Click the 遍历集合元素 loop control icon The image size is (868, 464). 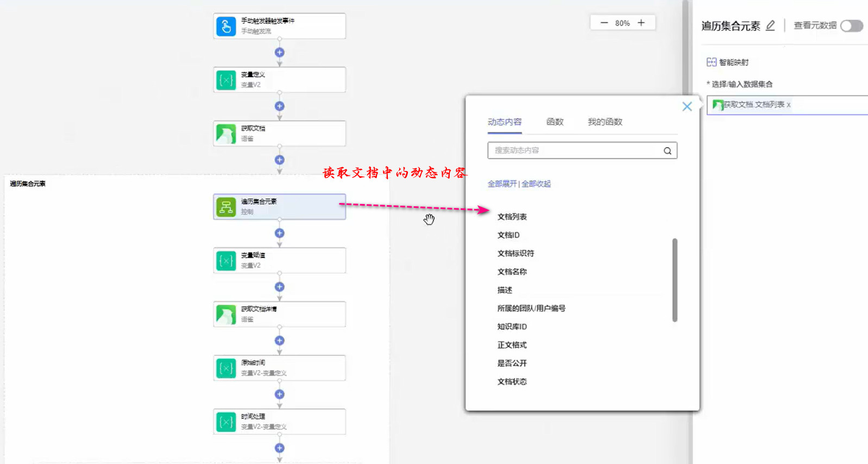(226, 207)
